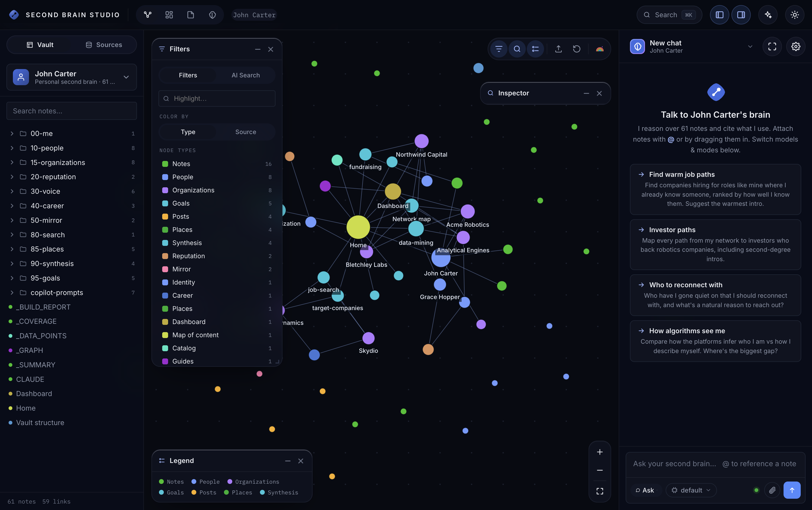
Task: Zoom in on the graph
Action: (x=600, y=452)
